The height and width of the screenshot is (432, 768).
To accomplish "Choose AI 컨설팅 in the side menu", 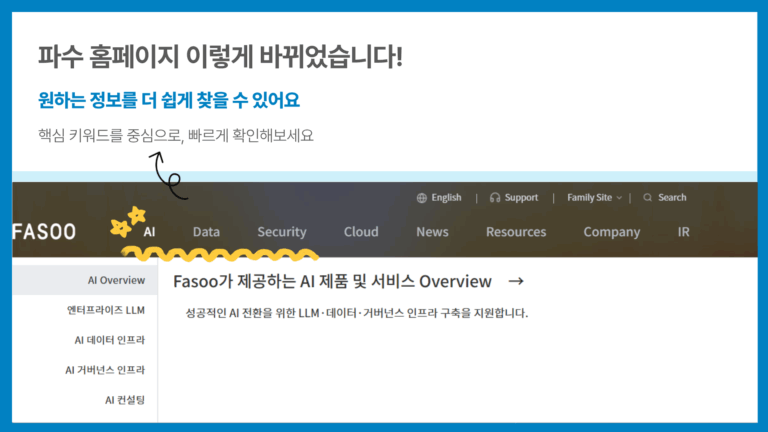I will tap(124, 400).
